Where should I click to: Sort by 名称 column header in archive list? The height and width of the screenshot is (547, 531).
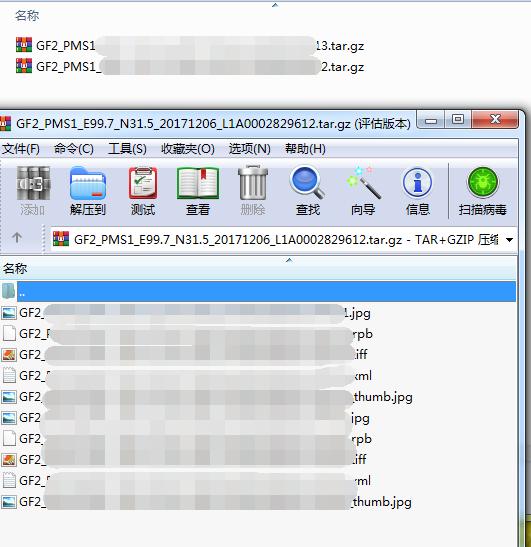(257, 268)
